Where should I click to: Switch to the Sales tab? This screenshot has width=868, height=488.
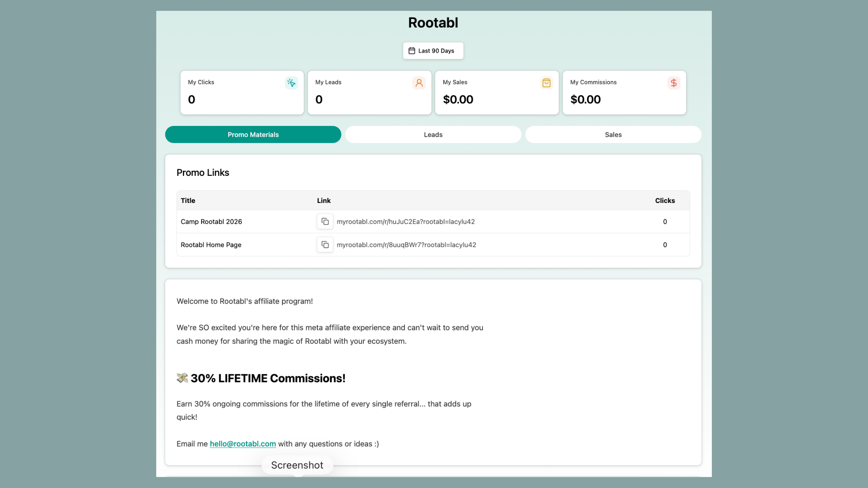[613, 134]
